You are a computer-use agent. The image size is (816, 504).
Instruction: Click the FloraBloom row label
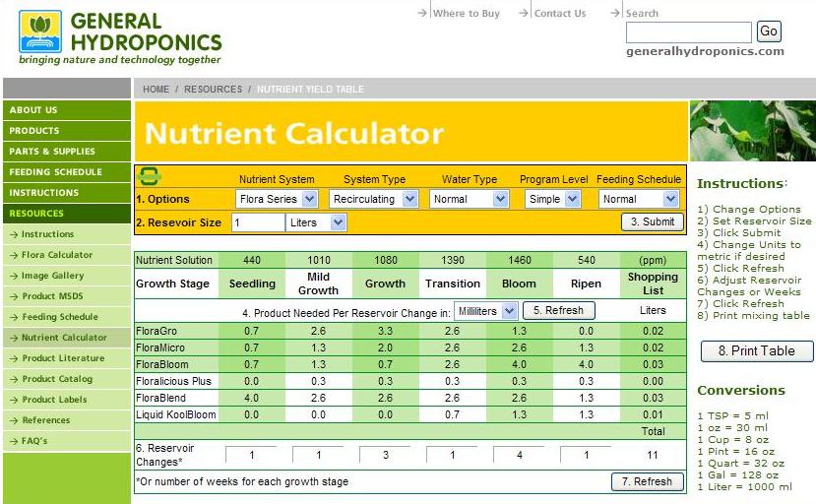[161, 364]
